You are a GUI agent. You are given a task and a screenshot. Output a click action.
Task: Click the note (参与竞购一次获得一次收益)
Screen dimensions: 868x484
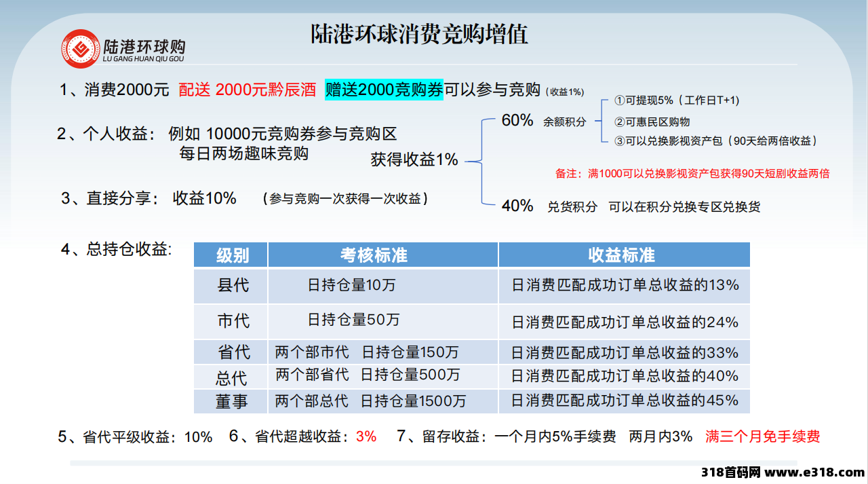coord(347,200)
